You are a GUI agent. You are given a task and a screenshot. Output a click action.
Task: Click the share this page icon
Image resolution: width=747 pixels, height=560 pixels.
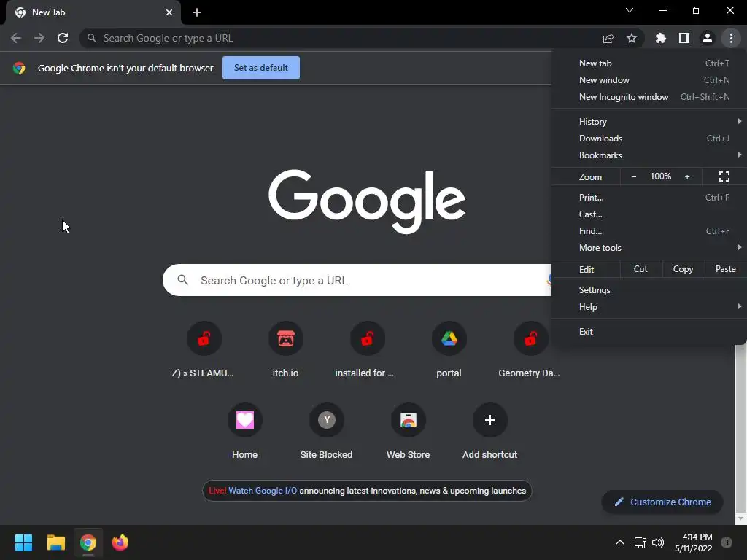tap(608, 38)
